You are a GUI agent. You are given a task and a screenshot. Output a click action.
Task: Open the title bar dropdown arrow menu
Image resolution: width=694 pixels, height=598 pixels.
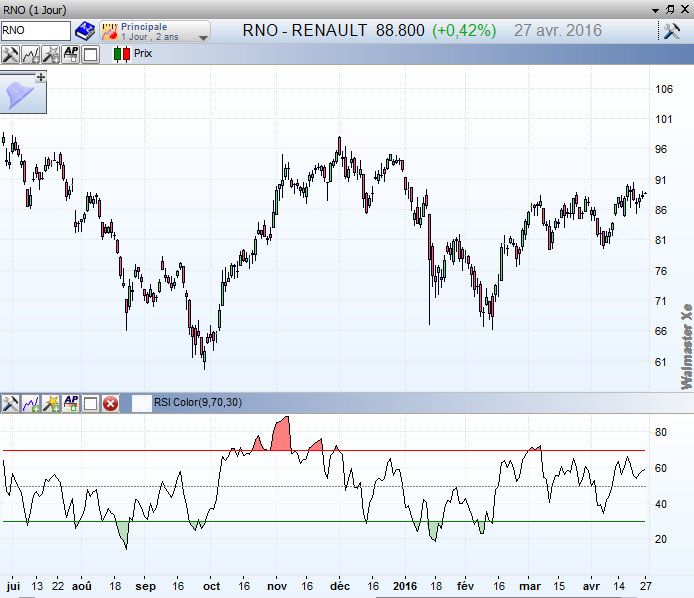(655, 10)
